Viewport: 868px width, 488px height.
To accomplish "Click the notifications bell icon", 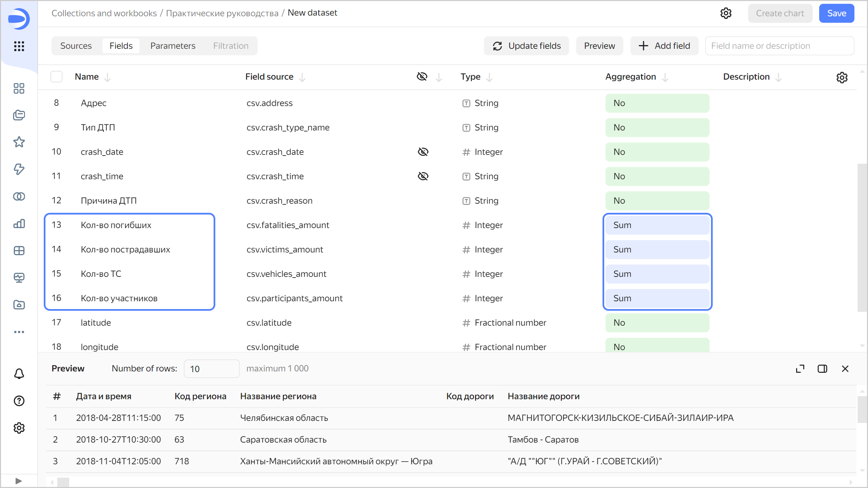I will point(19,374).
